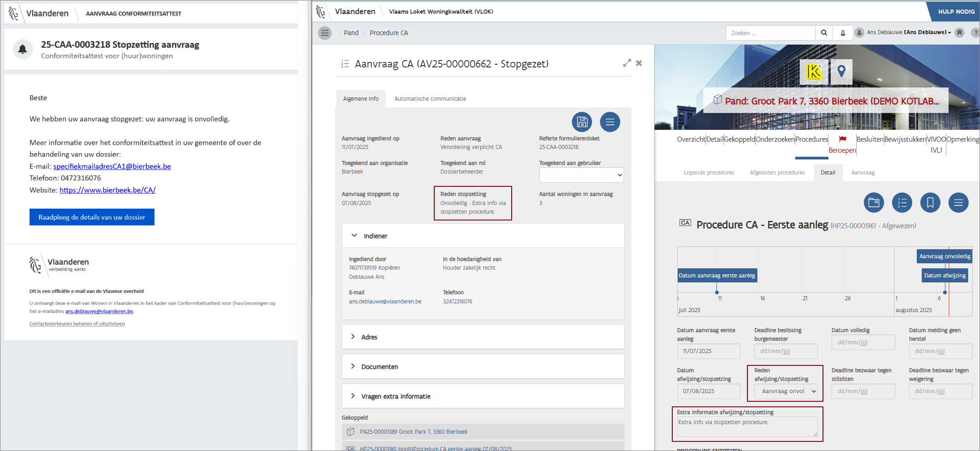Click the save disk icon in Aanvraag panel
Image resolution: width=980 pixels, height=451 pixels.
tap(582, 122)
